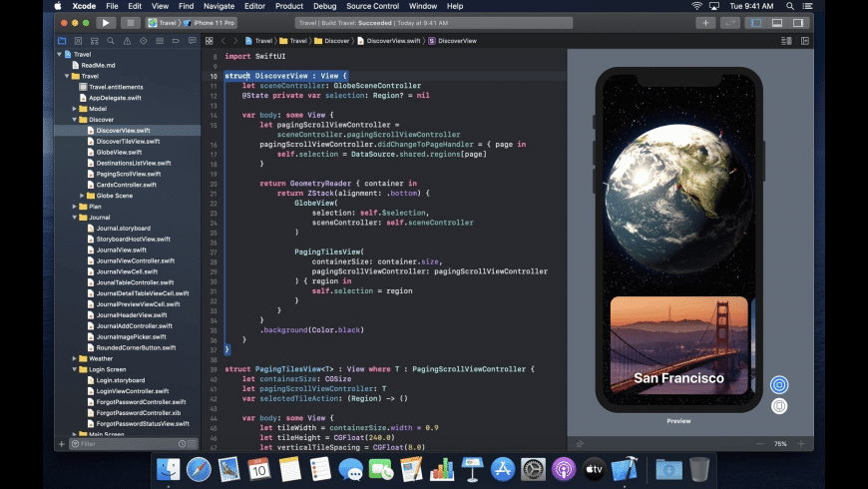The image size is (868, 489).
Task: Click the Run (play) button
Action: [x=105, y=22]
